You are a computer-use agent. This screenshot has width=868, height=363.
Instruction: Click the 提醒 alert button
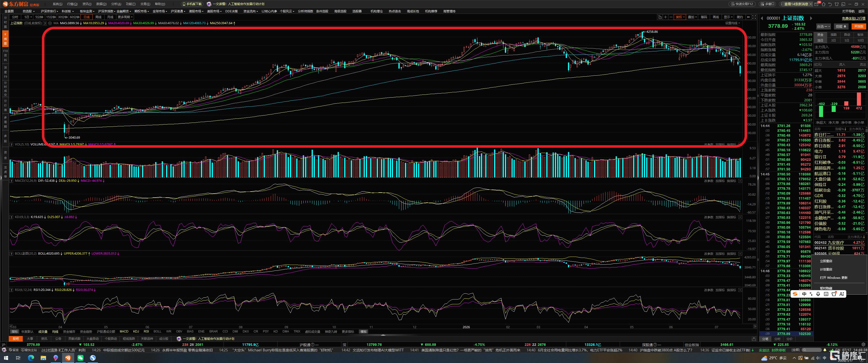click(841, 26)
